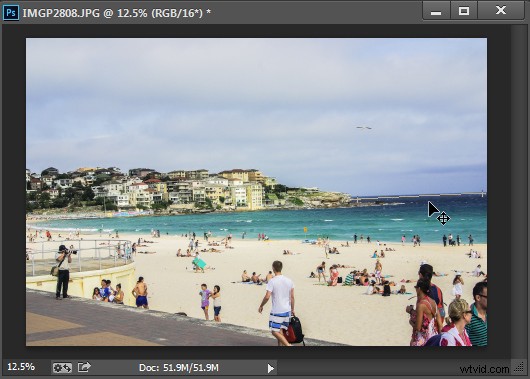
Task: Click the zoom level field showing 12.5%
Action: click(x=21, y=367)
